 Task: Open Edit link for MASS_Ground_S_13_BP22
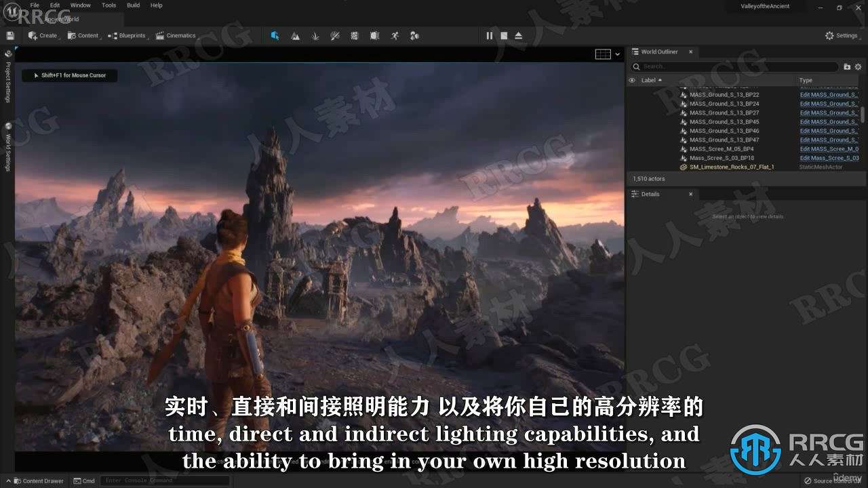[x=829, y=95]
